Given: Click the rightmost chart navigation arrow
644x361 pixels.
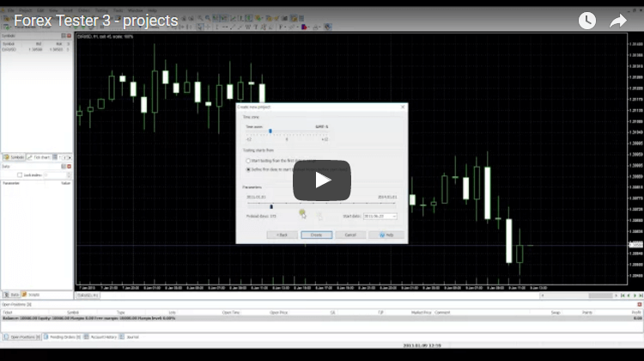Looking at the screenshot, I should (x=641, y=296).
